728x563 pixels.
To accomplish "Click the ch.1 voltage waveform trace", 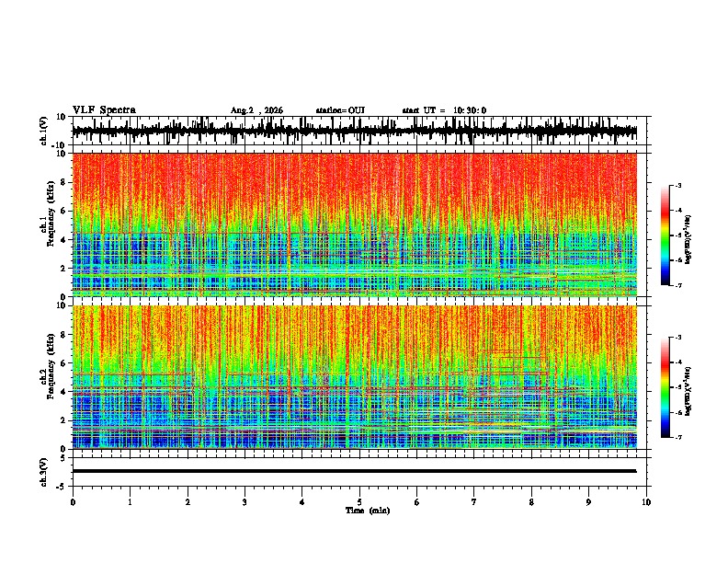I will [x=354, y=131].
